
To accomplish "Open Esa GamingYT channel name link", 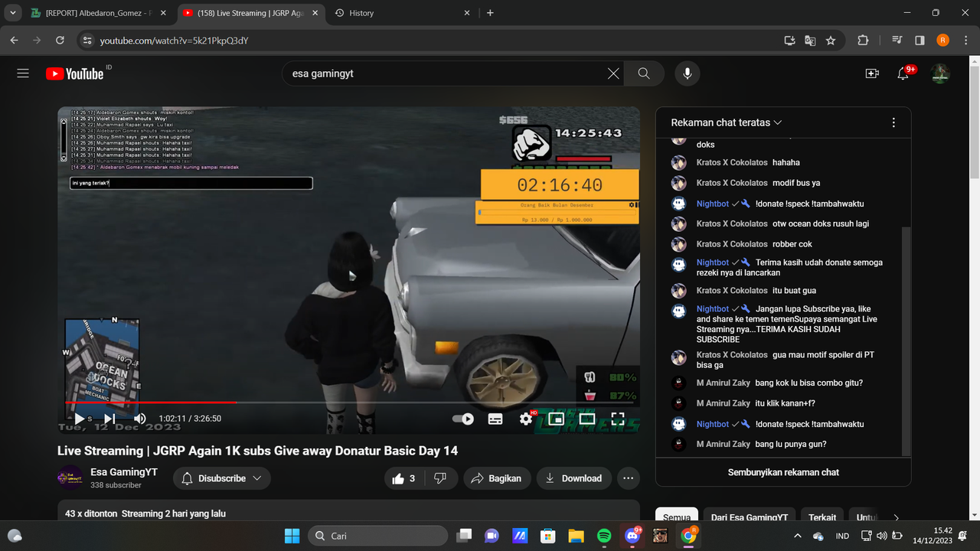I will click(x=124, y=472).
